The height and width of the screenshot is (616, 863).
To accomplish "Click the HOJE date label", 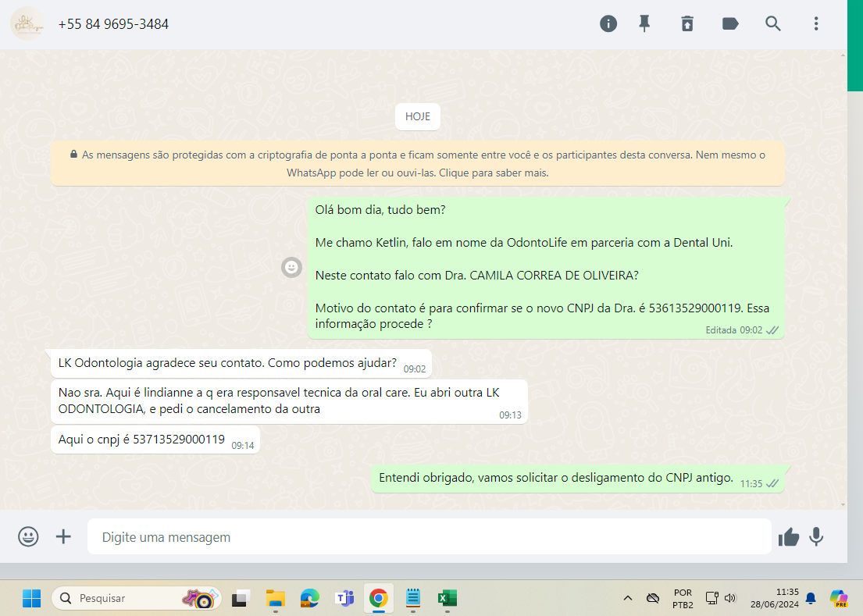I will (418, 116).
